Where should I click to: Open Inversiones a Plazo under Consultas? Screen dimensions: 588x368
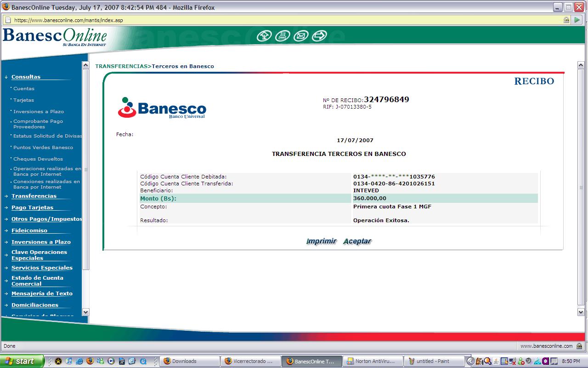pyautogui.click(x=39, y=111)
